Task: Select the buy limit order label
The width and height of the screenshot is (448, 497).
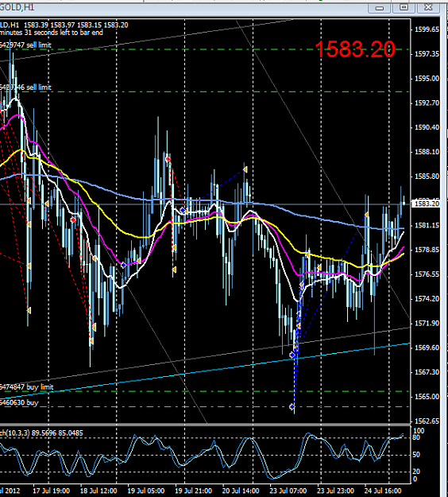Action: (x=26, y=387)
